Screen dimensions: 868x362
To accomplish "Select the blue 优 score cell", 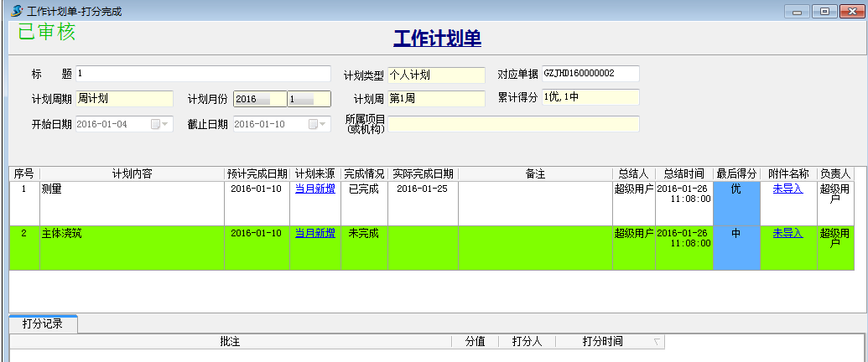I will tap(736, 203).
